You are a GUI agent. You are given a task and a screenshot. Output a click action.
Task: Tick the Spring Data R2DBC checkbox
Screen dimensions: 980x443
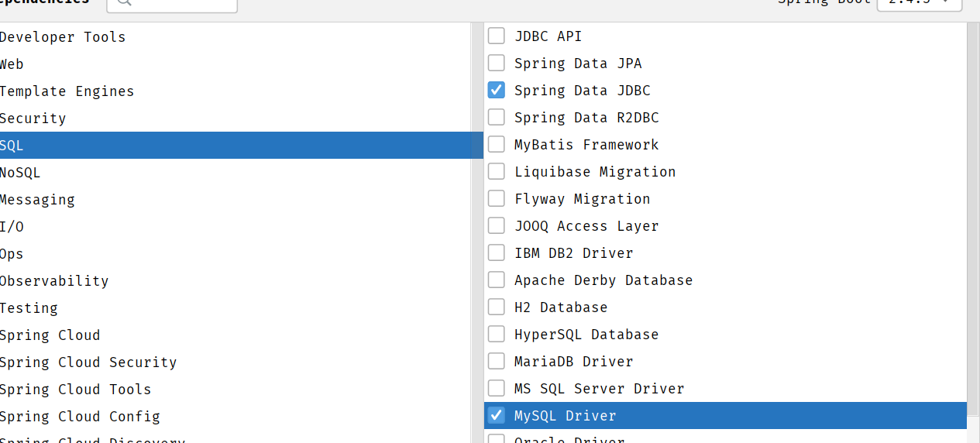click(497, 117)
